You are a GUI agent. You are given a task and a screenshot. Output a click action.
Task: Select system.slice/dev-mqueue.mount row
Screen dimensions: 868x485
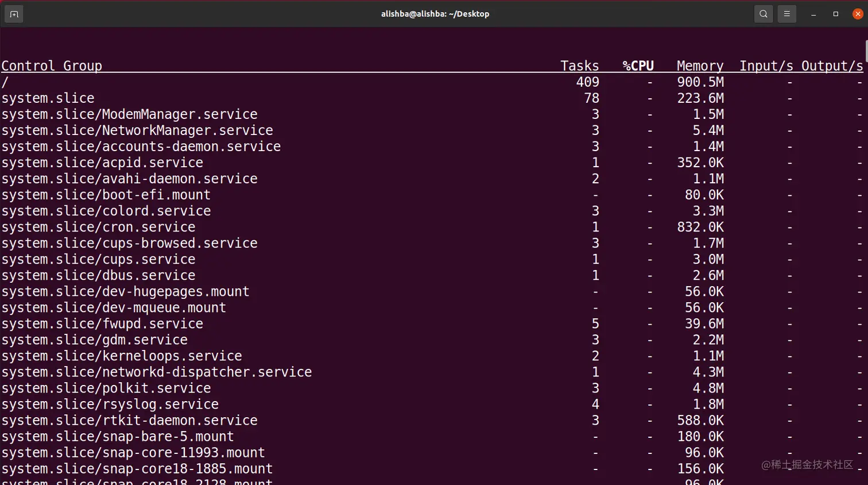(x=432, y=307)
